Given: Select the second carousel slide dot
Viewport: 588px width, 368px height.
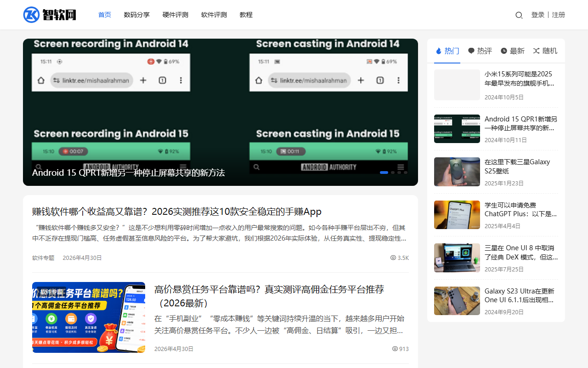Looking at the screenshot, I should pos(393,172).
